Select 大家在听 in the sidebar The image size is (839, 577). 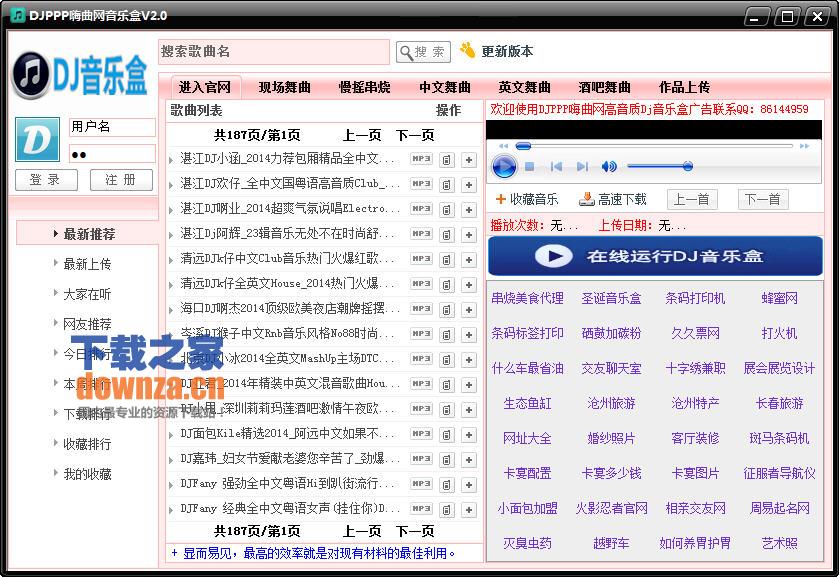[87, 294]
